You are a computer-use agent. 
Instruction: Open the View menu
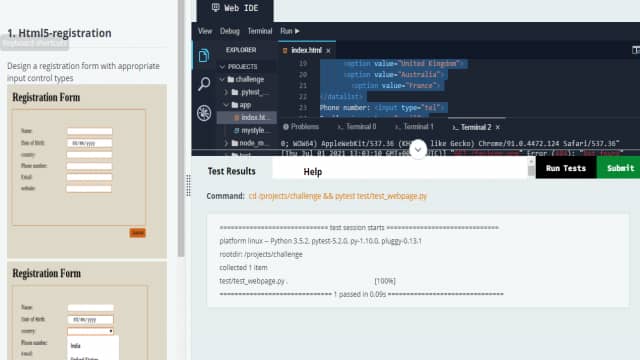point(205,31)
